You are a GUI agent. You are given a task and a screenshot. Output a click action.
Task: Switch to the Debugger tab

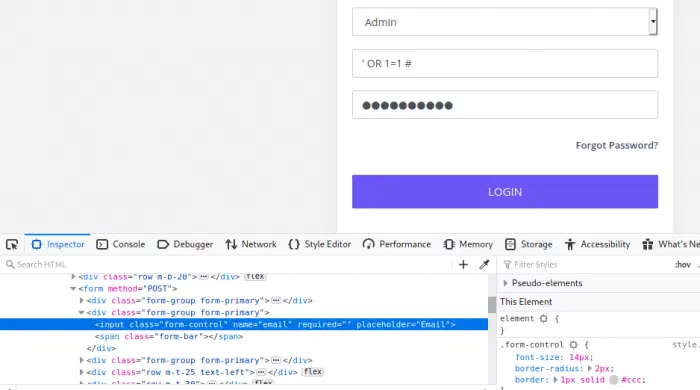185,245
